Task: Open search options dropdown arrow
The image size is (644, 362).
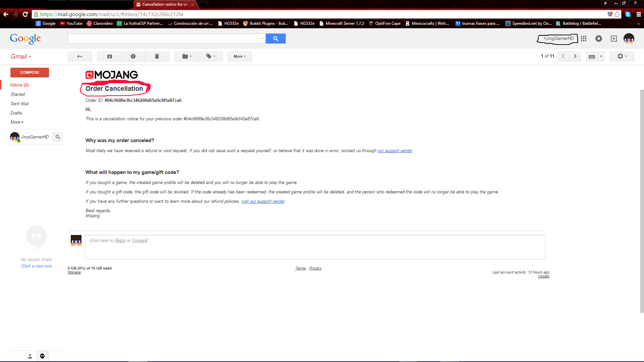Action: pos(262,39)
